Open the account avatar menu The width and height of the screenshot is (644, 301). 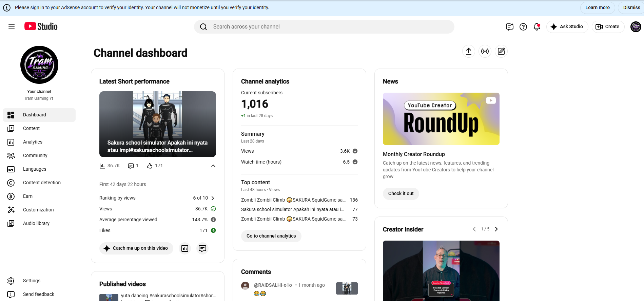tap(636, 26)
